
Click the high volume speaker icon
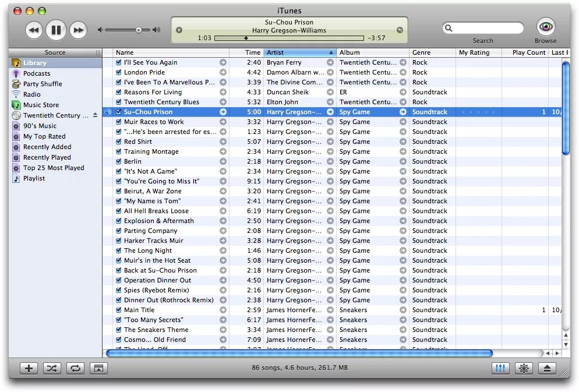157,30
